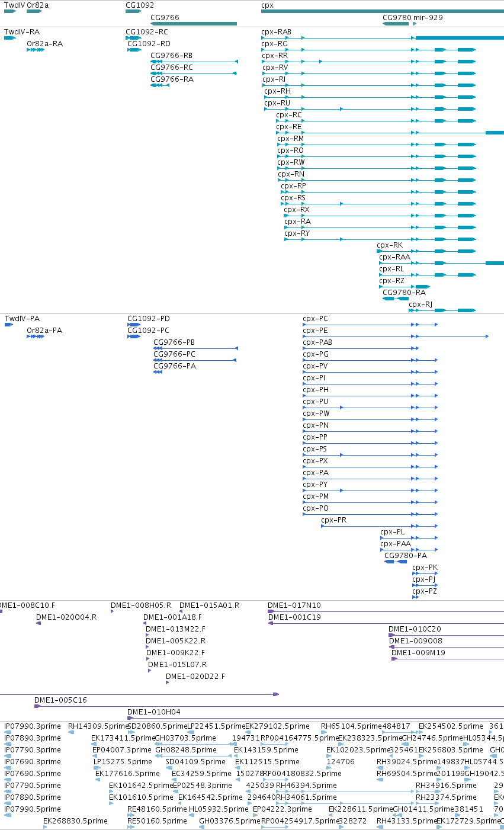Viewport: 504px width, 830px height.
Task: Open BAC clone DME1-005C16
Action: tap(60, 700)
